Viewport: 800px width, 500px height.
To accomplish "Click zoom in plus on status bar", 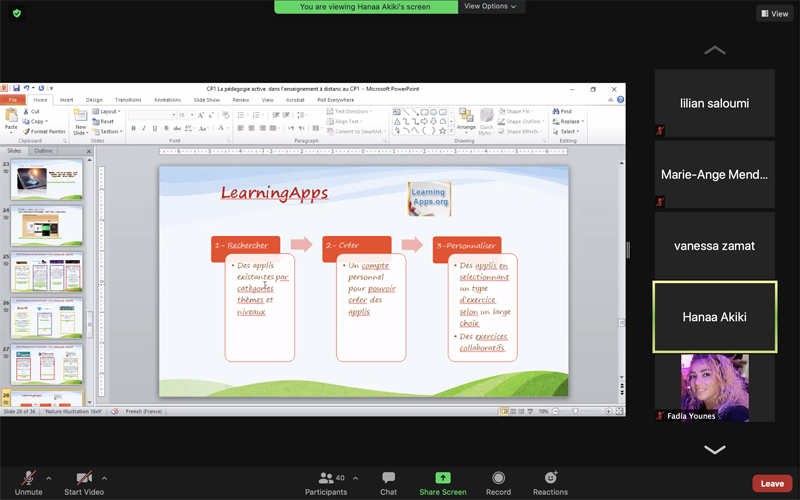I will [608, 411].
